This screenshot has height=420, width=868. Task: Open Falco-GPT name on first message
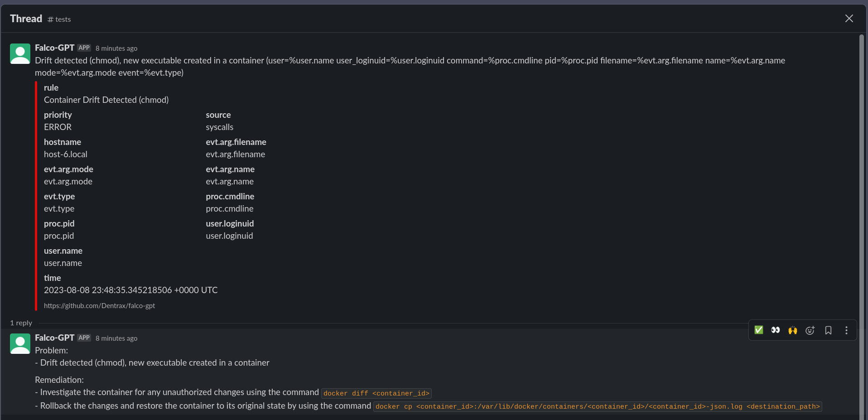click(54, 48)
